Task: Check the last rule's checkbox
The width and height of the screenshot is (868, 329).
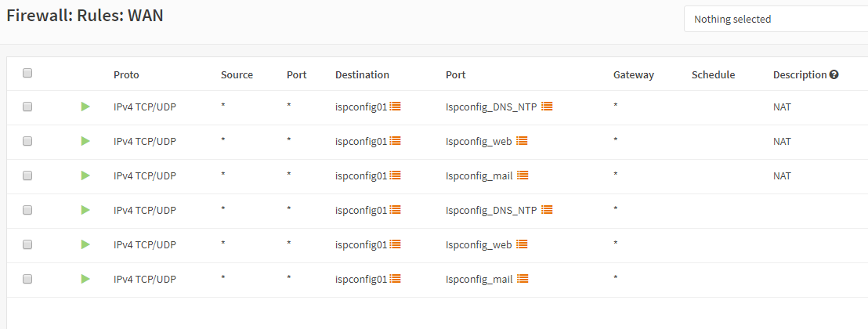Action: pyautogui.click(x=27, y=279)
